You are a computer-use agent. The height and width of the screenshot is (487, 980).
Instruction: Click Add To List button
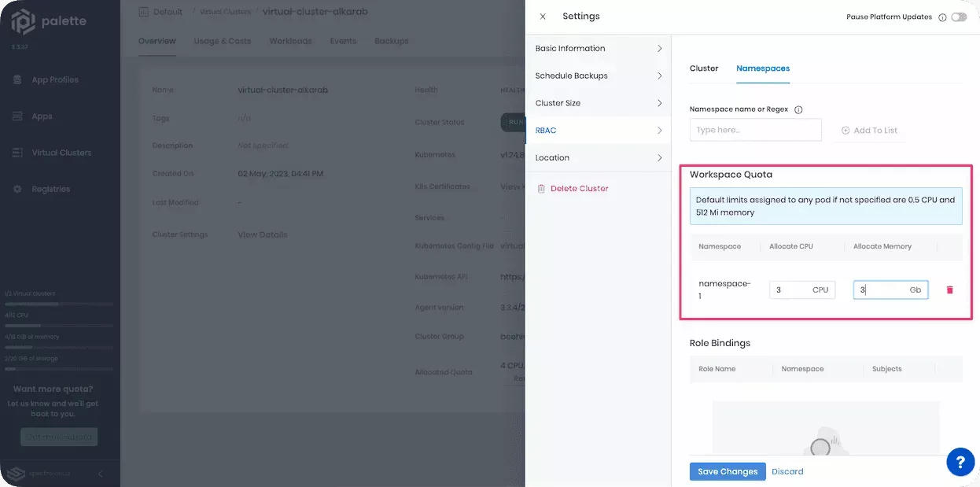click(x=869, y=131)
